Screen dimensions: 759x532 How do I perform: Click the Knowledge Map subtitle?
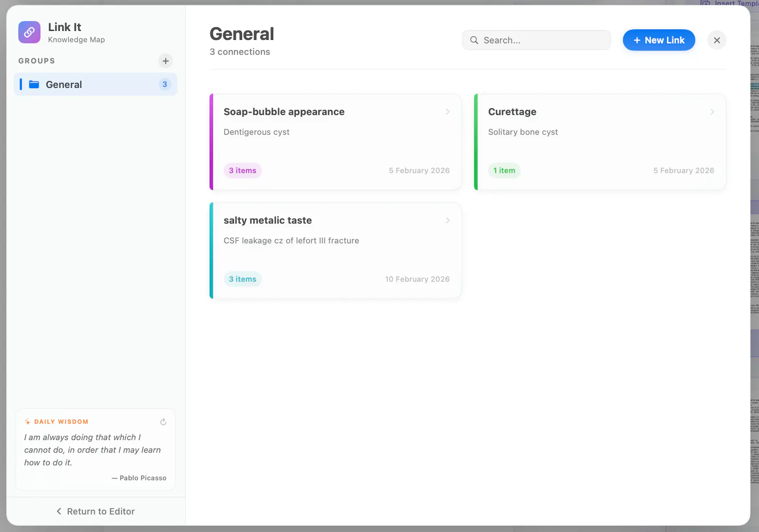pos(76,40)
